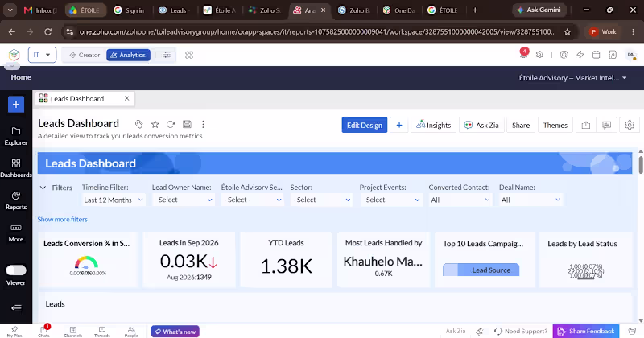The height and width of the screenshot is (338, 644).
Task: Mark dashboard as favorite with star
Action: pos(155,124)
